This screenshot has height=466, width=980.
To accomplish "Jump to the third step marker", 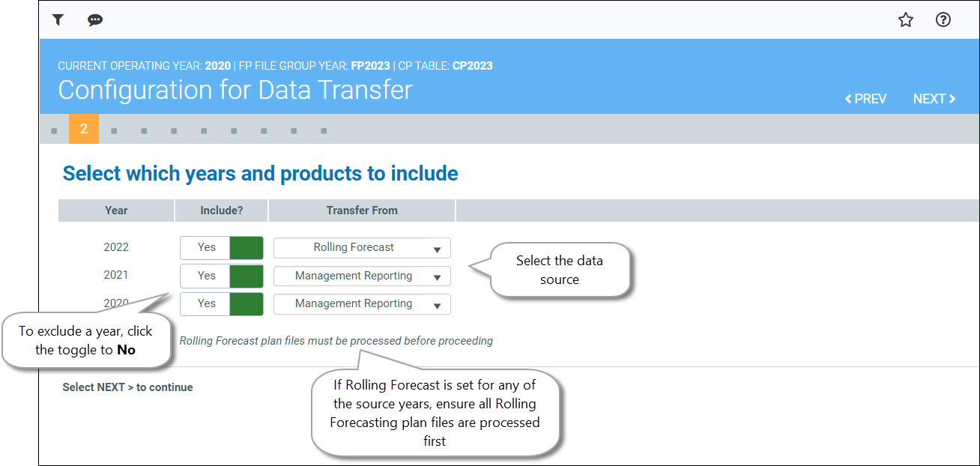I will [114, 130].
